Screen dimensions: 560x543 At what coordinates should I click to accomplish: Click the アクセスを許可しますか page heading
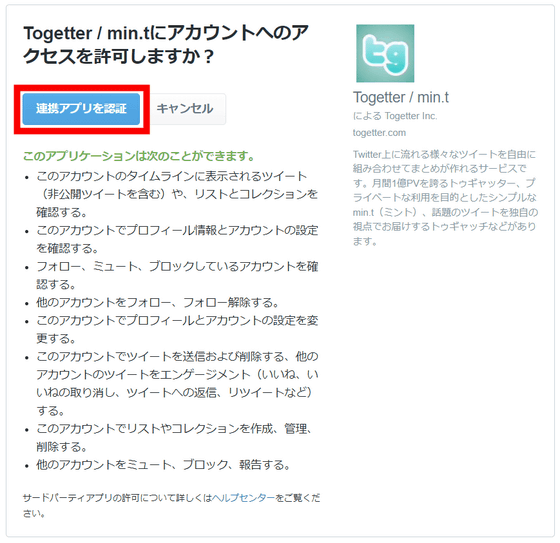pyautogui.click(x=166, y=44)
